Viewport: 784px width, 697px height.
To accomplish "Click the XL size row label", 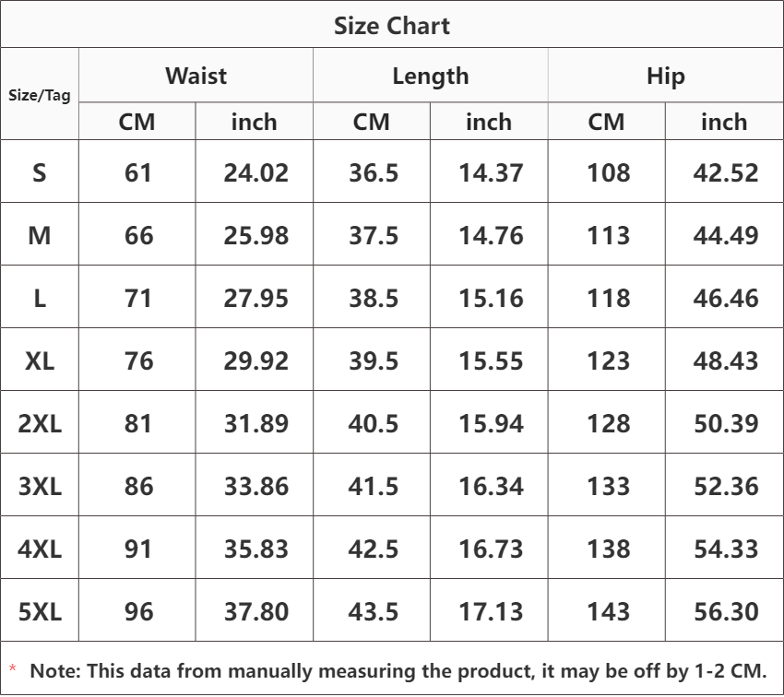I will [x=40, y=360].
